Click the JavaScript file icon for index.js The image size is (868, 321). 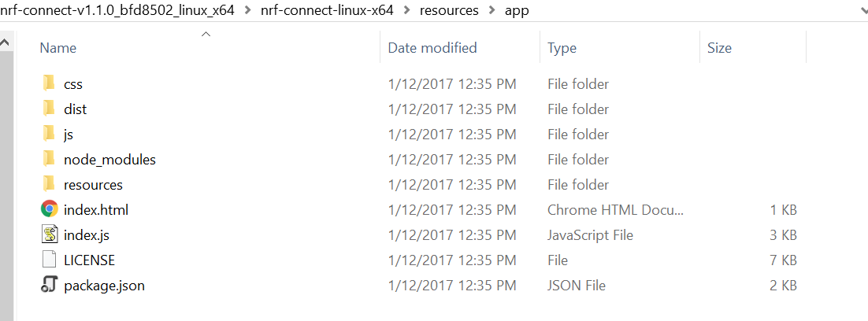point(50,234)
